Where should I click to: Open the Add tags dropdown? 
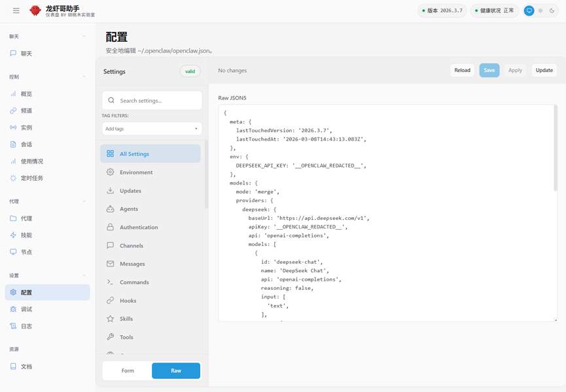(152, 129)
